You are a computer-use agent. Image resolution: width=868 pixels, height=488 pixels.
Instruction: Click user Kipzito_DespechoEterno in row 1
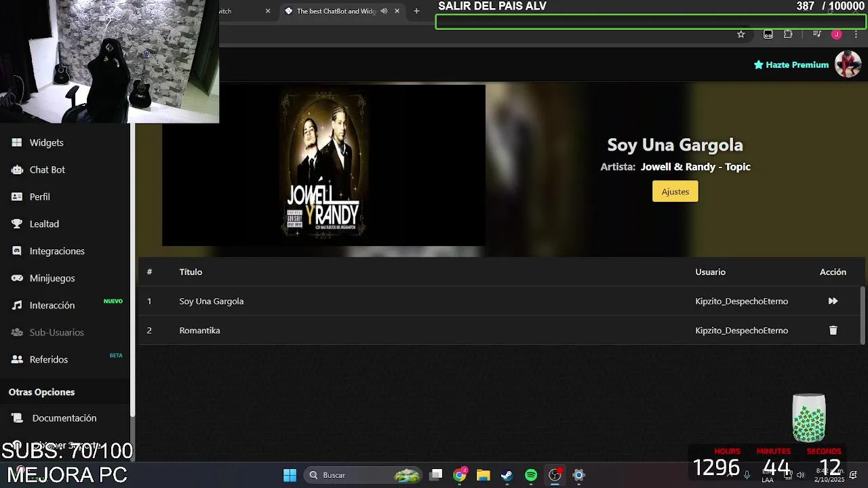(x=741, y=301)
